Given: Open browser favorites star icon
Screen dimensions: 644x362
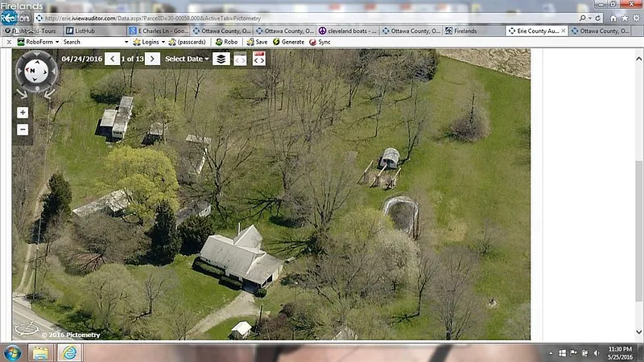Looking at the screenshot, I should (625, 18).
